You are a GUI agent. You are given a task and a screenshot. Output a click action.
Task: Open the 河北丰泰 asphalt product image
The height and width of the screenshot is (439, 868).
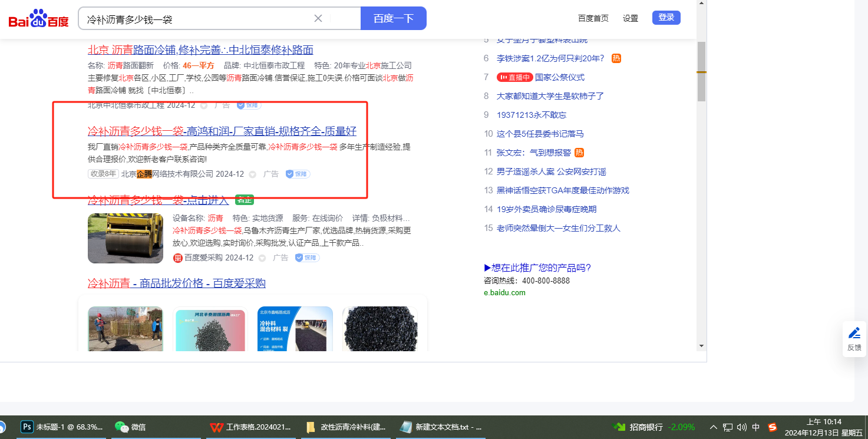[210, 329]
